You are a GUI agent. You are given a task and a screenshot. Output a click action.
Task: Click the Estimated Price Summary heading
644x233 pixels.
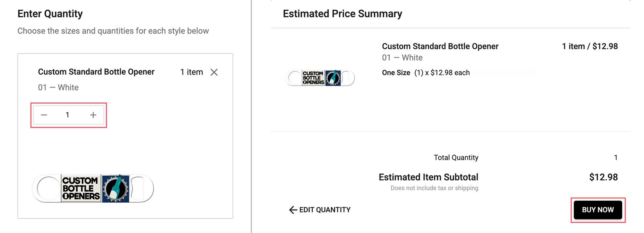[342, 13]
